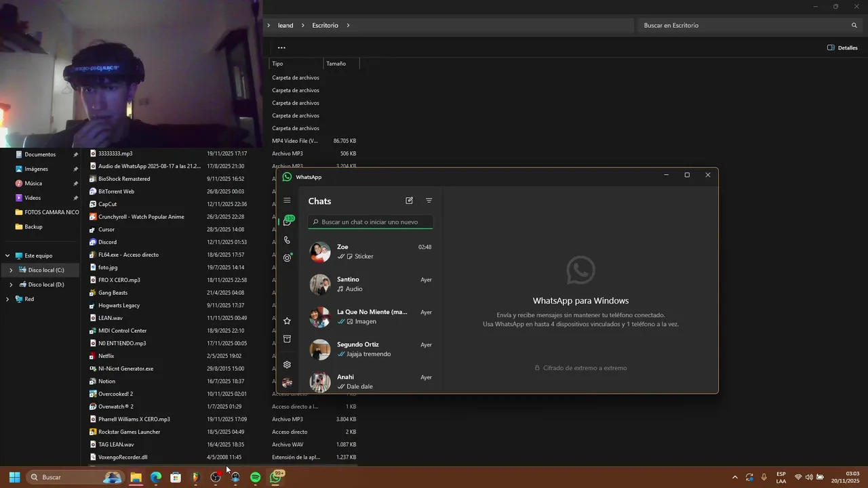This screenshot has width=868, height=488.
Task: Select Hogwarts Legacy shortcut
Action: (x=119, y=306)
